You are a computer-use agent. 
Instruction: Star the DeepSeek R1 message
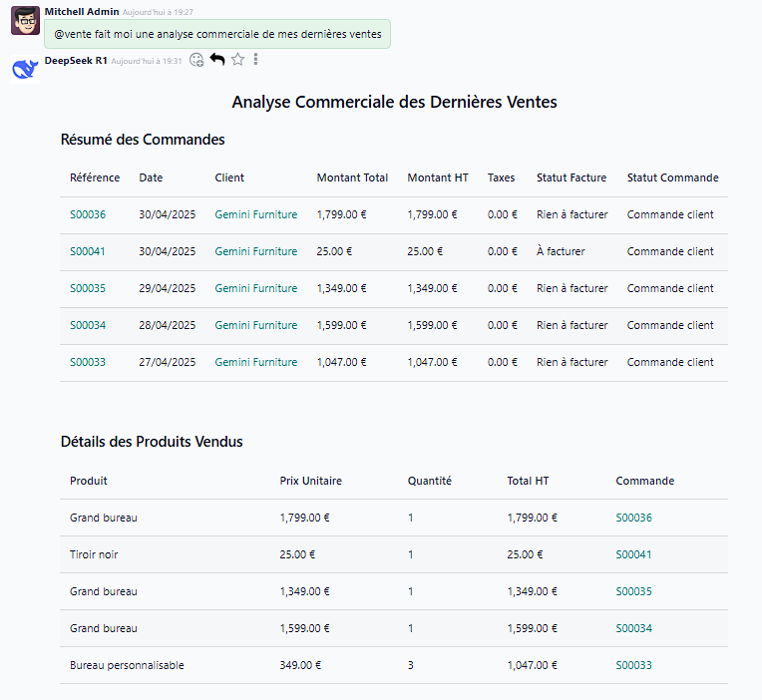(x=237, y=60)
